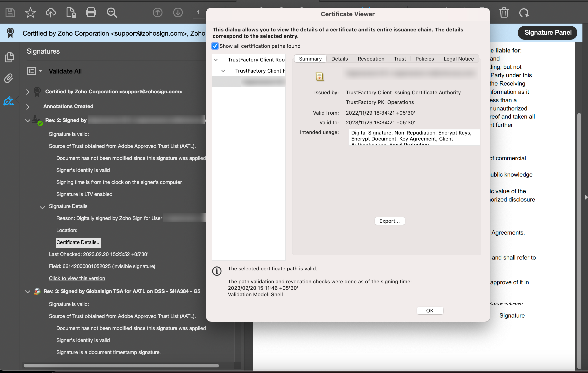Switch to the Revocation tab

(x=371, y=59)
